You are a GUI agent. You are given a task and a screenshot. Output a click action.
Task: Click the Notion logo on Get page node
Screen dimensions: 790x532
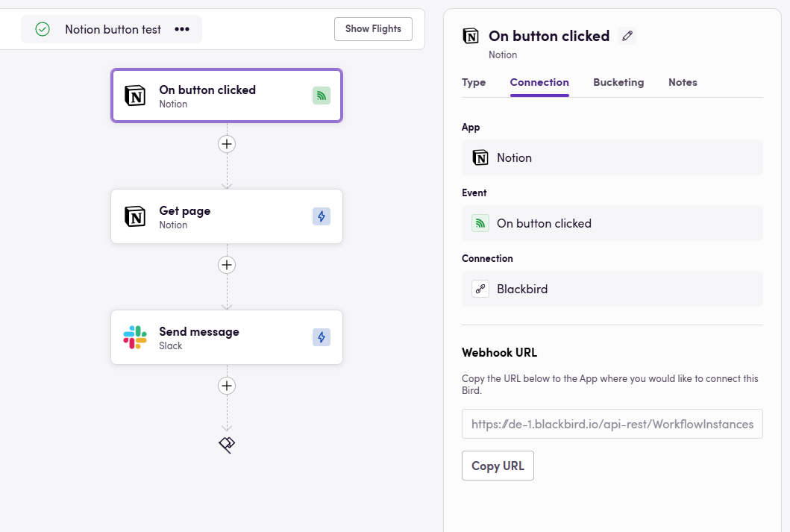[x=135, y=216]
